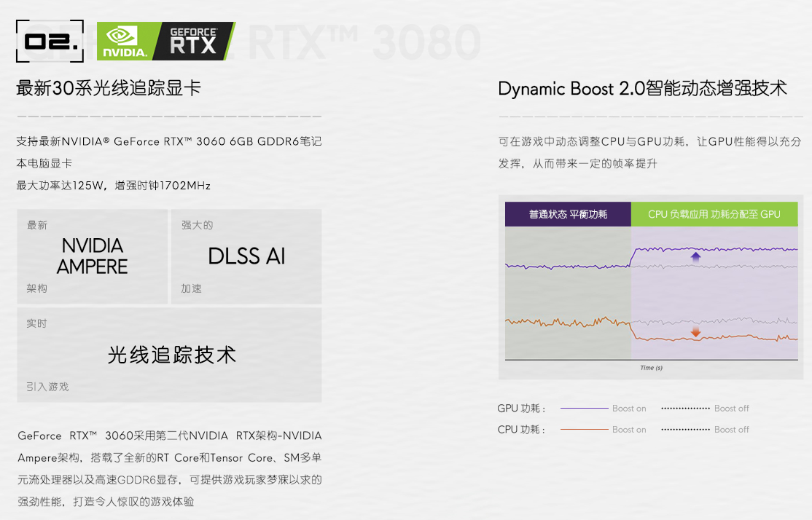
Task: Click the GeForce RTX 3060采用第二代 paragraph
Action: (169, 468)
